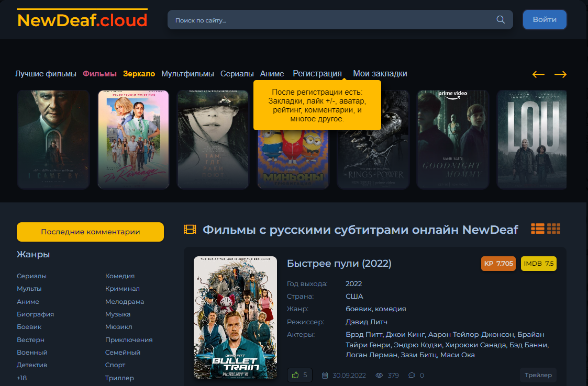The image size is (588, 386).
Task: Open the Lou movie poster
Action: point(532,140)
